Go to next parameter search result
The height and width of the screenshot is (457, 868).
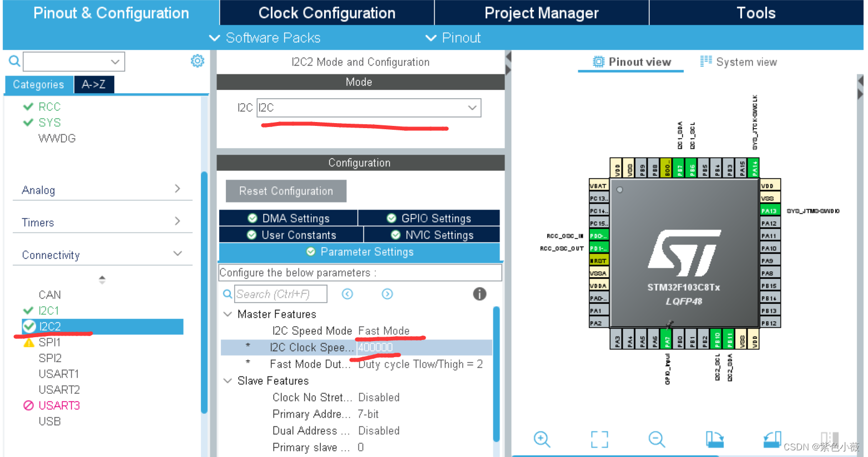[x=387, y=294]
